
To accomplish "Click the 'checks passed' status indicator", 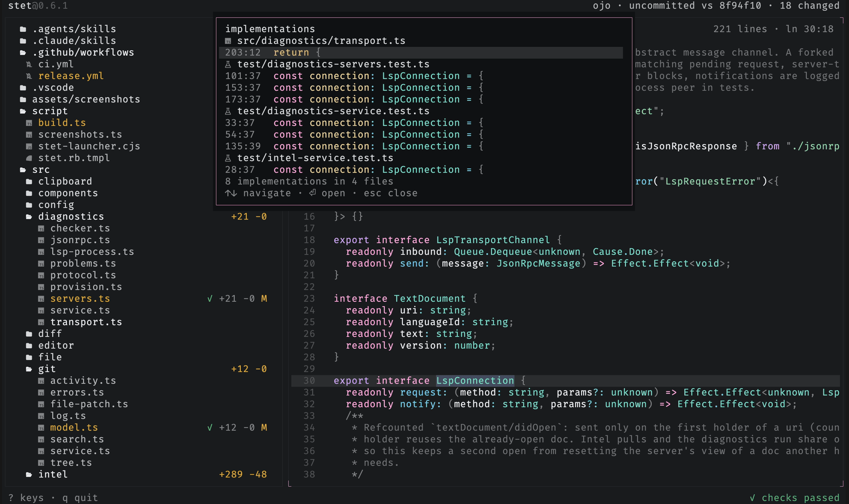I will tap(795, 498).
